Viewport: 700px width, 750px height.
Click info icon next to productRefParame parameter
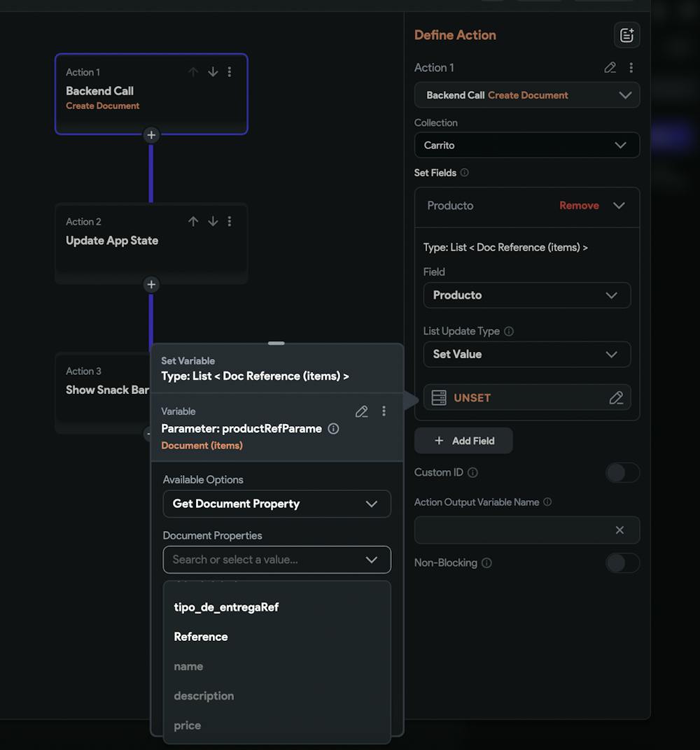332,429
